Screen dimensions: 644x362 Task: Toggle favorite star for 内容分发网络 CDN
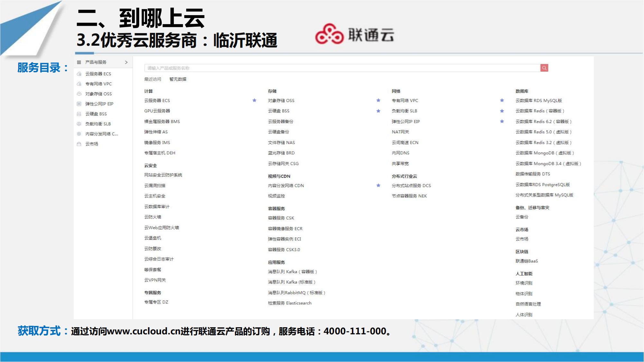(x=378, y=185)
